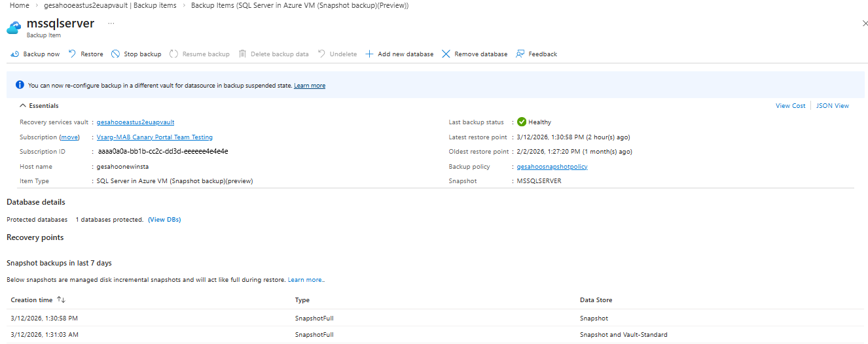This screenshot has height=344, width=868.
Task: Click Delete backup data toolbar item
Action: pyautogui.click(x=274, y=54)
